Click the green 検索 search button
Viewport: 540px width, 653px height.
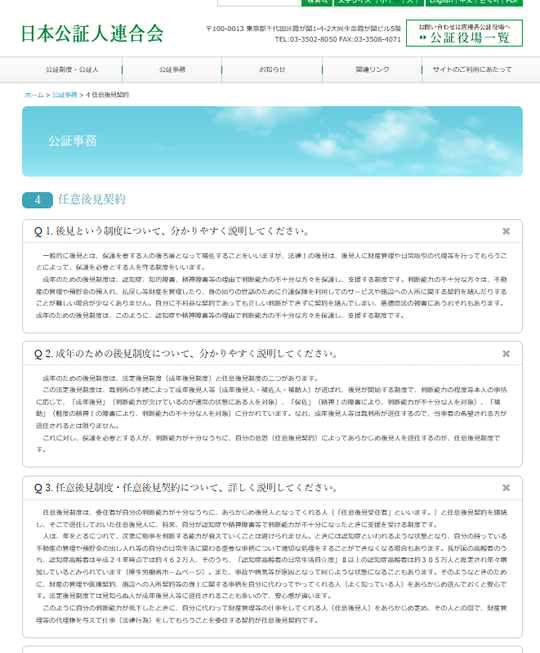click(x=317, y=2)
